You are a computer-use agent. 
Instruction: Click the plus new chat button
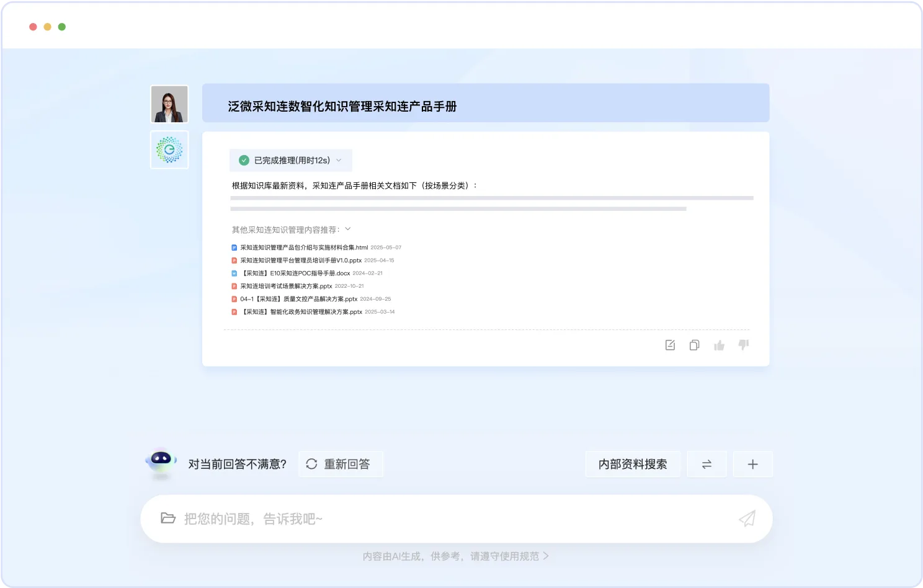pos(752,464)
